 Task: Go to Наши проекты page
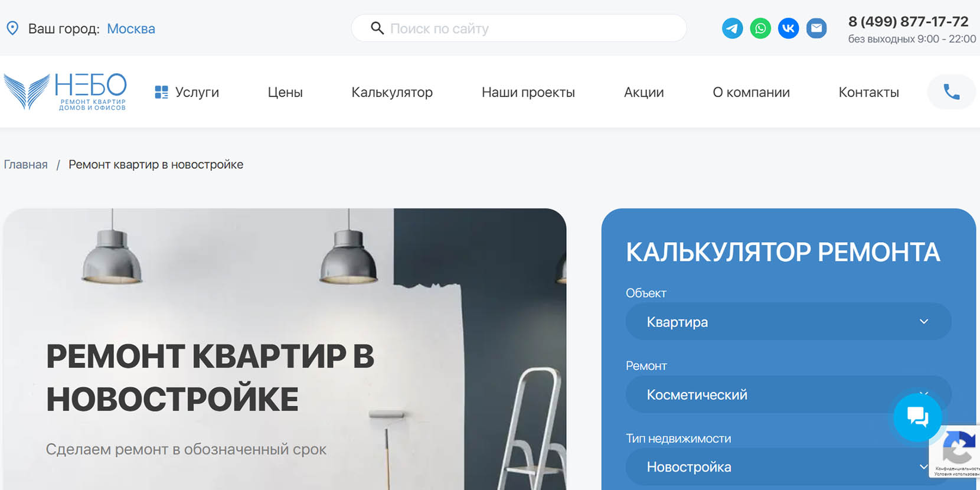pyautogui.click(x=528, y=92)
